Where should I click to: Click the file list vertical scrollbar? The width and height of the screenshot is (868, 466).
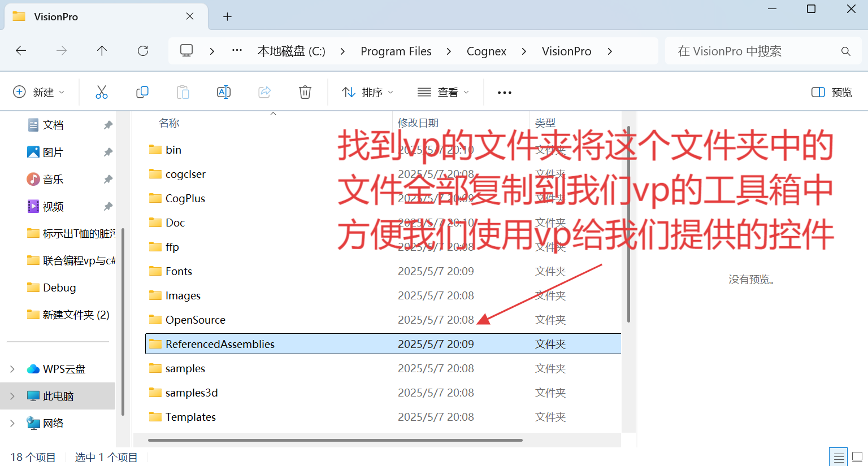tap(628, 224)
